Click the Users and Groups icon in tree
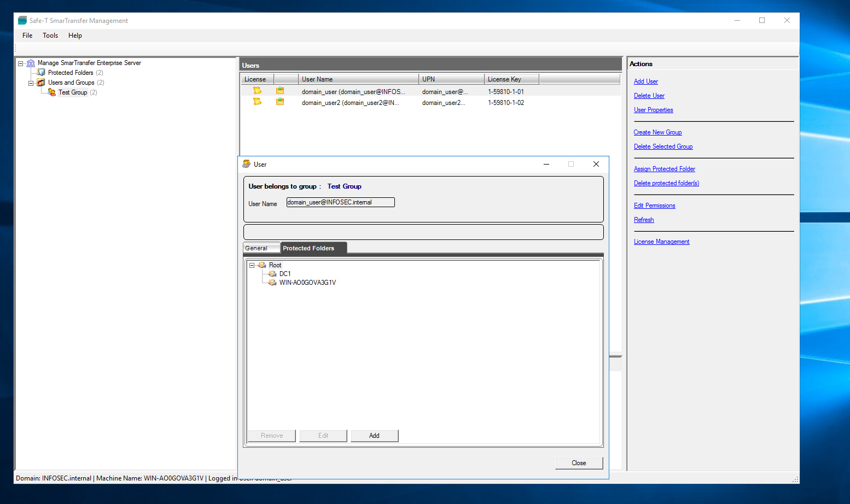The height and width of the screenshot is (504, 850). point(41,83)
